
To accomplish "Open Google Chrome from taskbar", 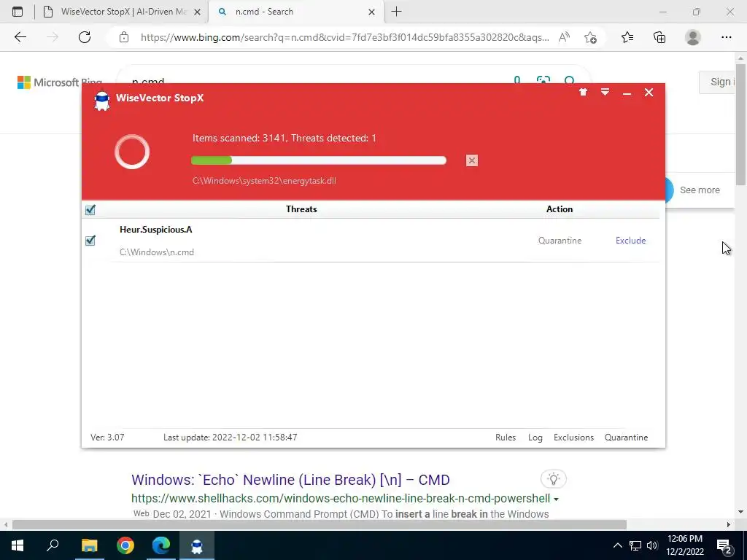I will [x=125, y=545].
